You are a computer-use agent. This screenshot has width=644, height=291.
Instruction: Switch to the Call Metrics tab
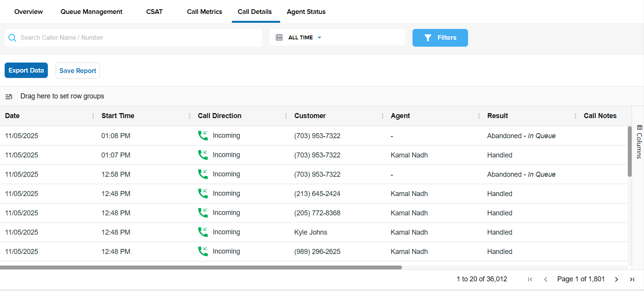[x=205, y=12]
